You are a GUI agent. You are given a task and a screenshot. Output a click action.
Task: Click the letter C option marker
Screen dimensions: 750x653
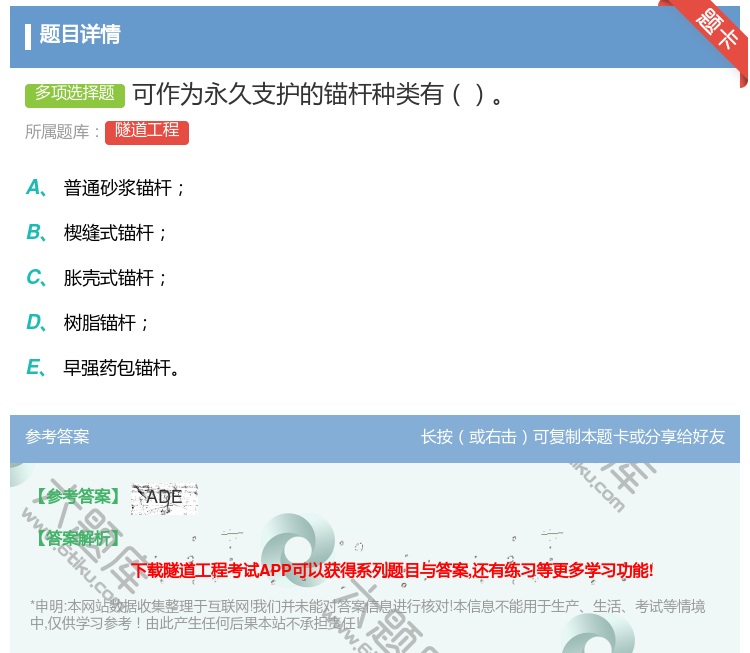[x=36, y=277]
